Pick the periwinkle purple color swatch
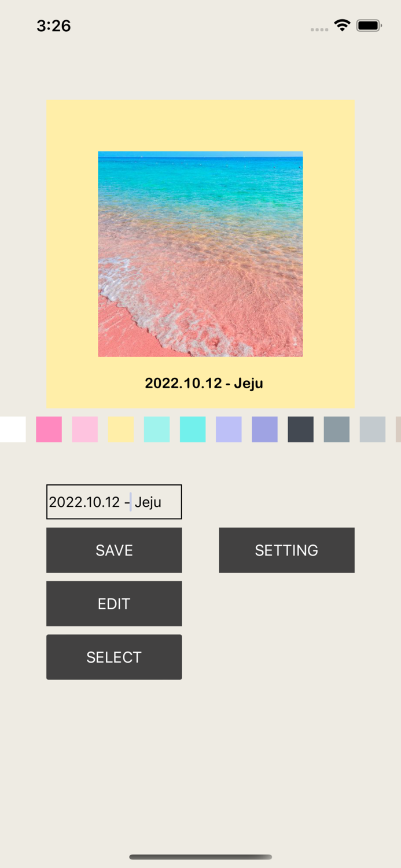 pyautogui.click(x=264, y=429)
